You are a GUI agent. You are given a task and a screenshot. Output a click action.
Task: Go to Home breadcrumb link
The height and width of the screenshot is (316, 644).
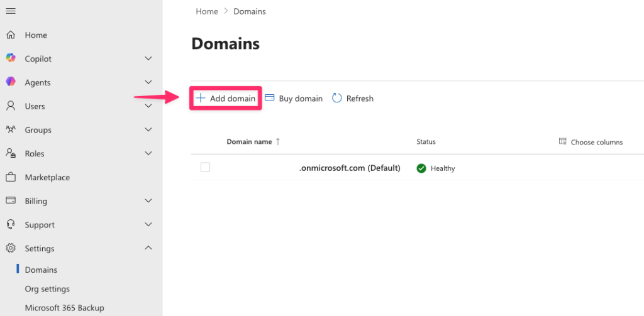coord(206,11)
